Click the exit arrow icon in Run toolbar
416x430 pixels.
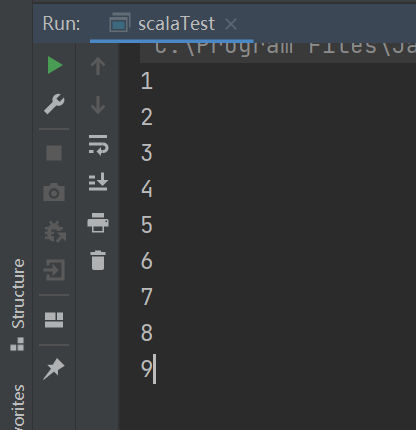54,270
